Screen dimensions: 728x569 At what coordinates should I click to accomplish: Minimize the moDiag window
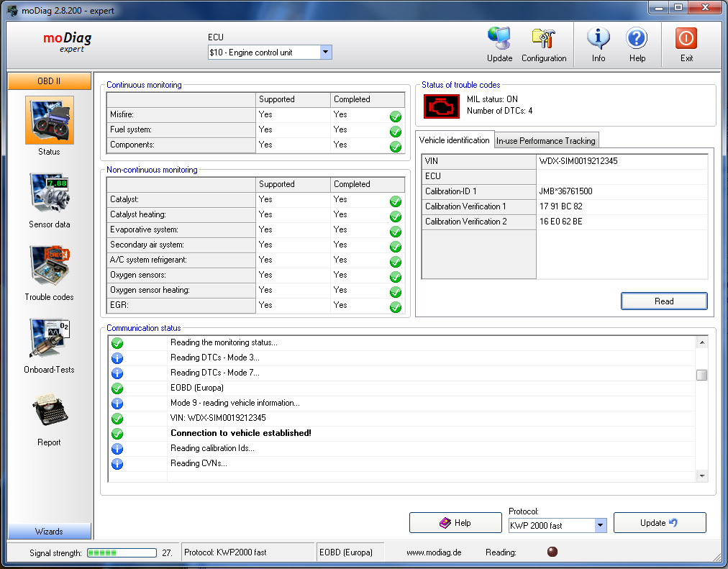click(x=658, y=7)
